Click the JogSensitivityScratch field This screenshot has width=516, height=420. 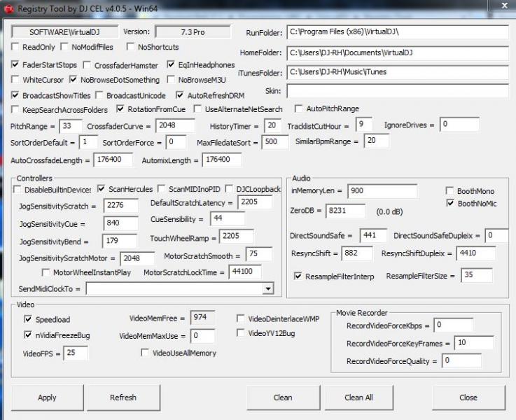coord(120,206)
